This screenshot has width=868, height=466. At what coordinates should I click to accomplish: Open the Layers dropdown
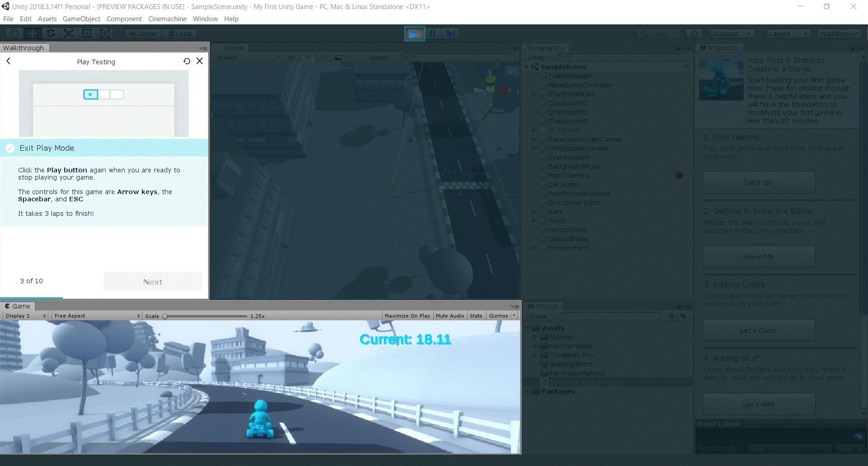788,34
